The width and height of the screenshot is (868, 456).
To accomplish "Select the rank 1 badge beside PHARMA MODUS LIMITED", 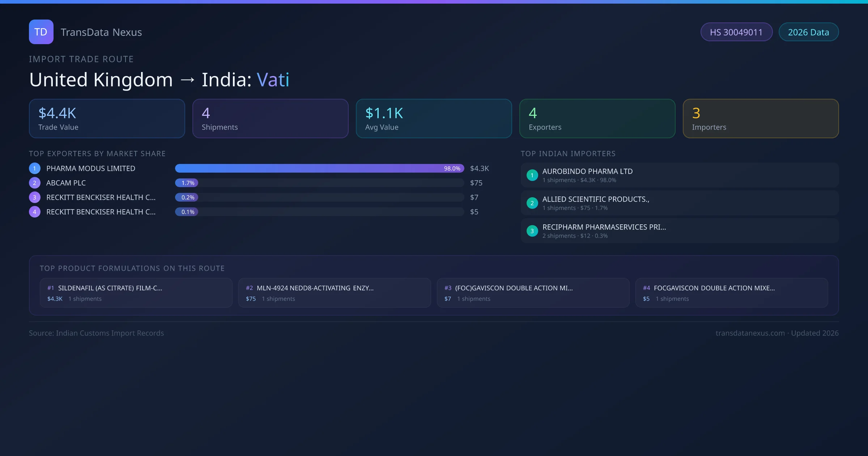I will point(34,168).
